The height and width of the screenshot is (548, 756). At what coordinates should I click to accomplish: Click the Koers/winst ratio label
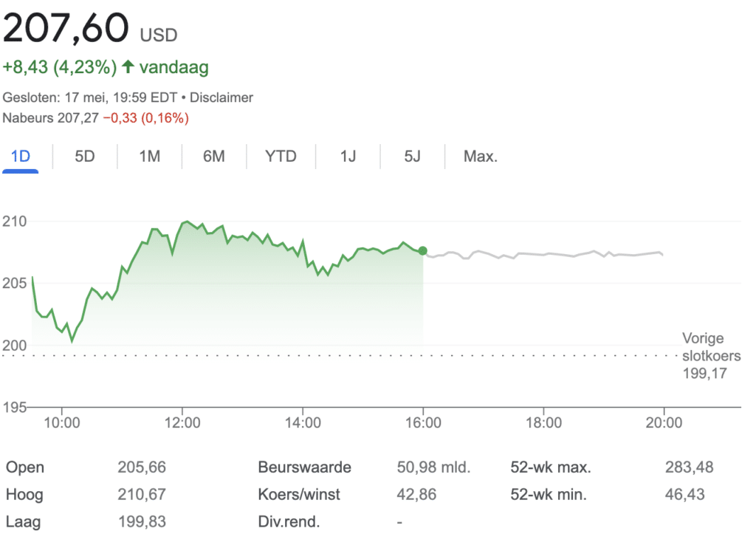(299, 495)
